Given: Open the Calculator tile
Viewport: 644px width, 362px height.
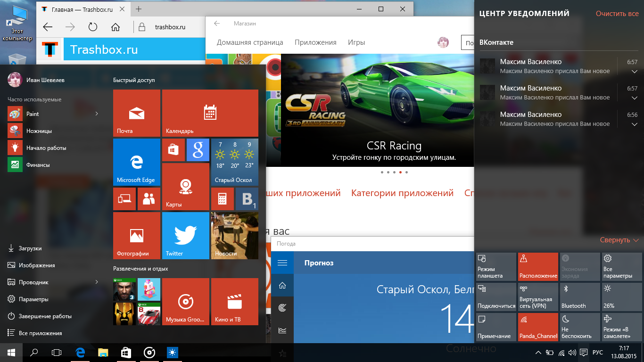Looking at the screenshot, I should click(x=223, y=199).
